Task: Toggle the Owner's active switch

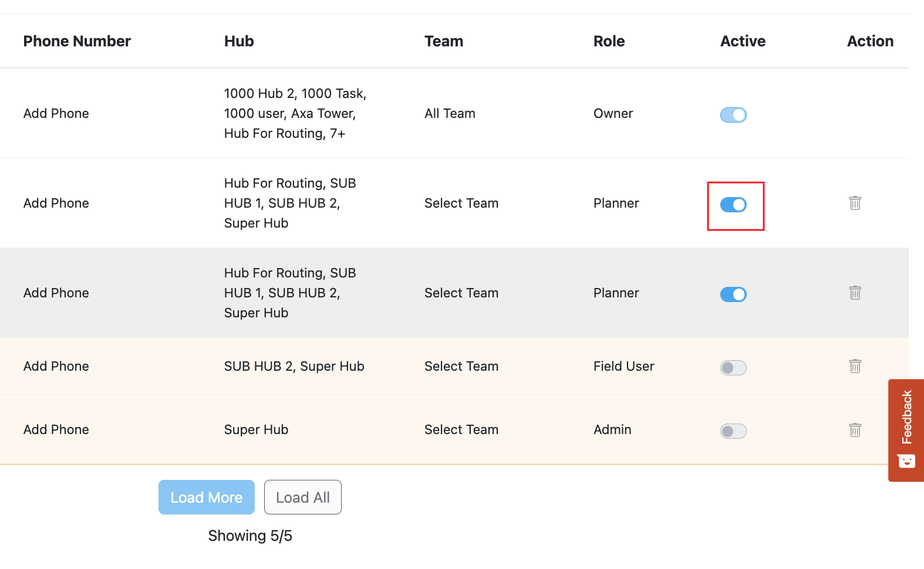Action: point(733,115)
